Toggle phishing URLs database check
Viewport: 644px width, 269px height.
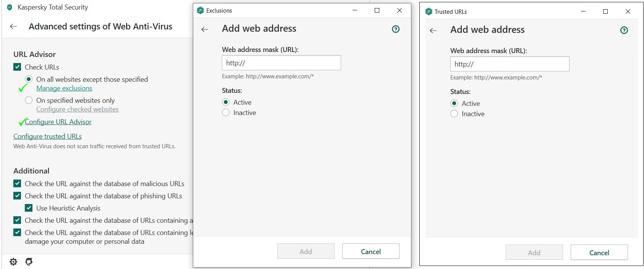[x=17, y=196]
